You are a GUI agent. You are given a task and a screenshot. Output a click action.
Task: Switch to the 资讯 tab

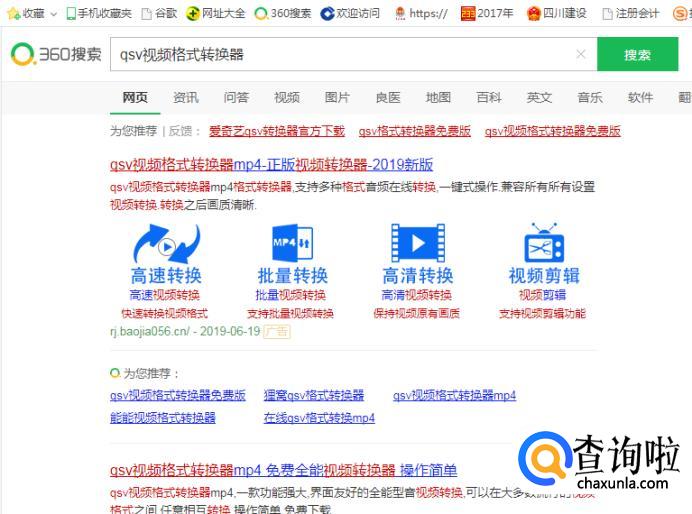(186, 97)
